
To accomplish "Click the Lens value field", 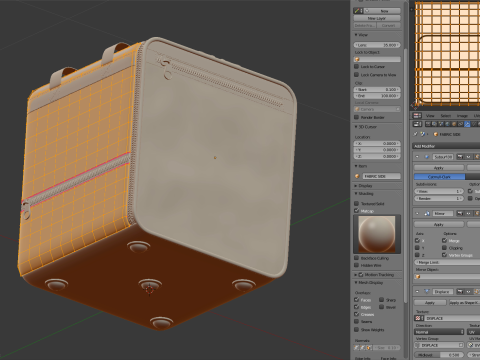I will pyautogui.click(x=377, y=45).
